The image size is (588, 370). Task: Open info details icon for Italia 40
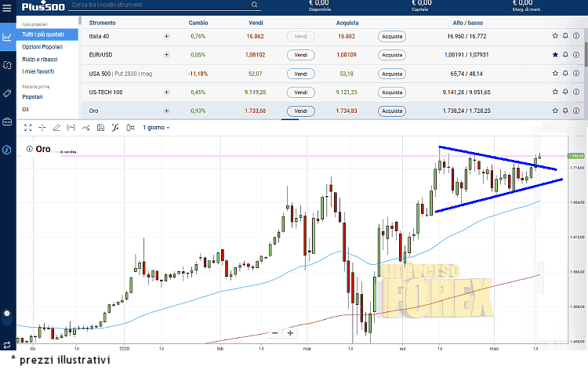576,36
